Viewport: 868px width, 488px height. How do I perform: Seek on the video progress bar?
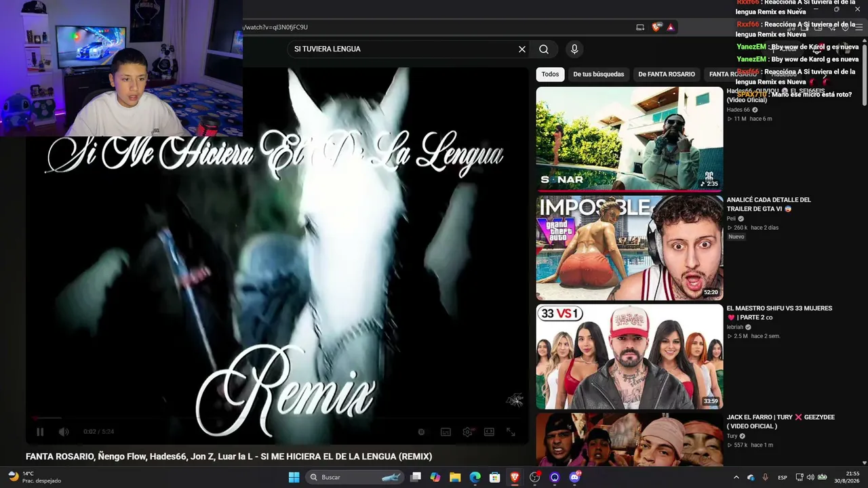(277, 418)
